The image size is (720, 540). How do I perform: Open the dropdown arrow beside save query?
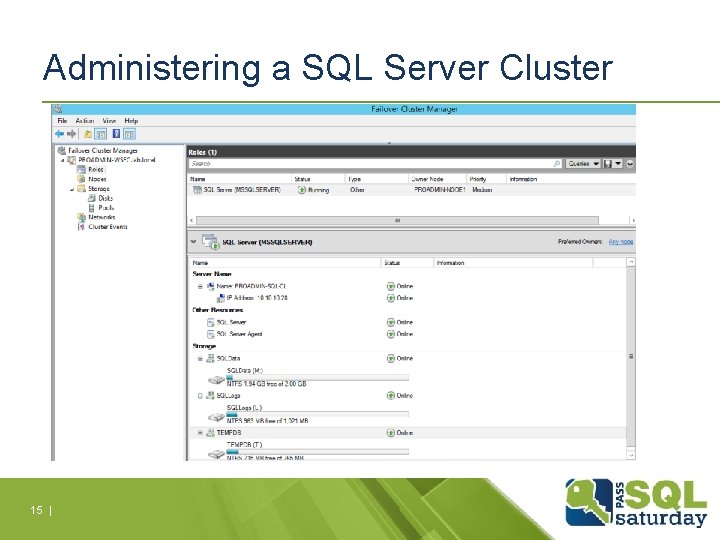coord(618,163)
